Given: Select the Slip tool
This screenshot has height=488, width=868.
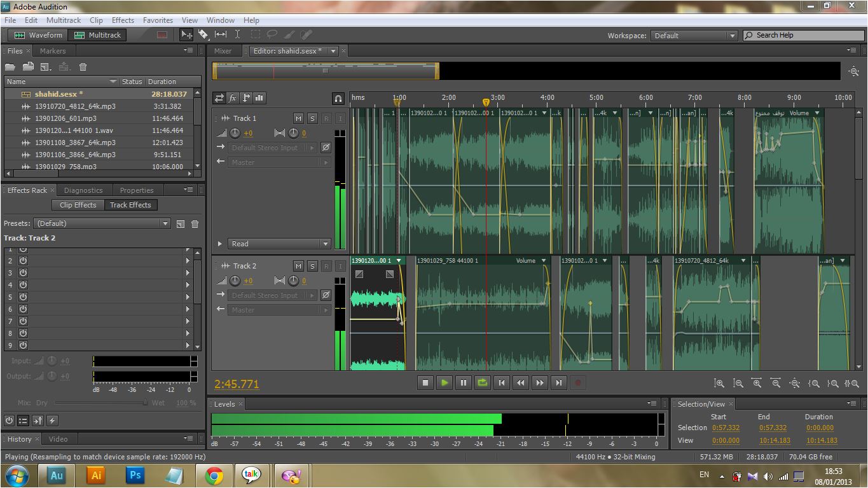Looking at the screenshot, I should (221, 35).
